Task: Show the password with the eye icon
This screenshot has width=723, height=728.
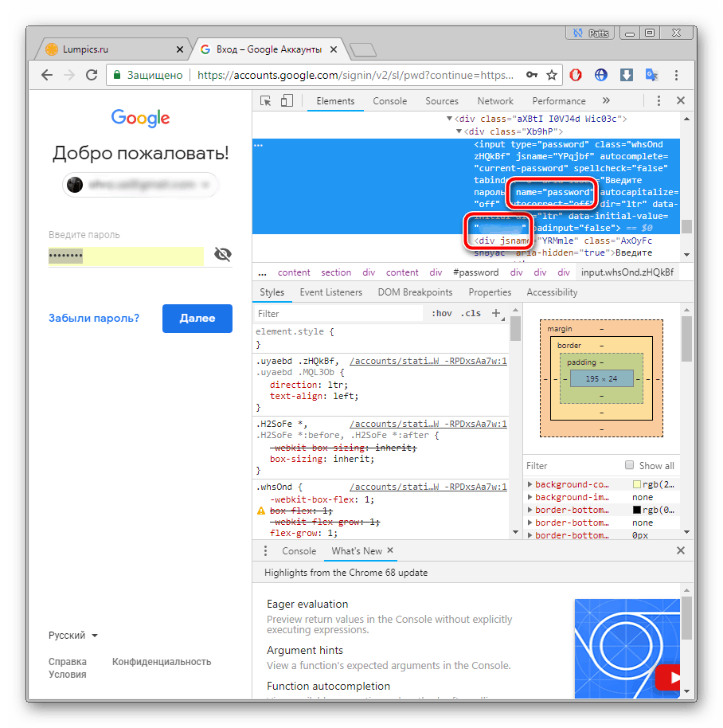Action: coord(223,255)
